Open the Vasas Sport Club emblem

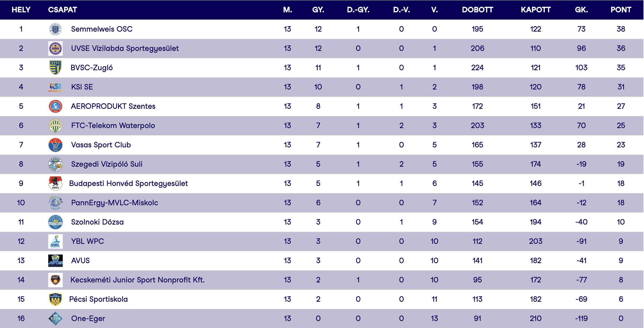point(55,145)
